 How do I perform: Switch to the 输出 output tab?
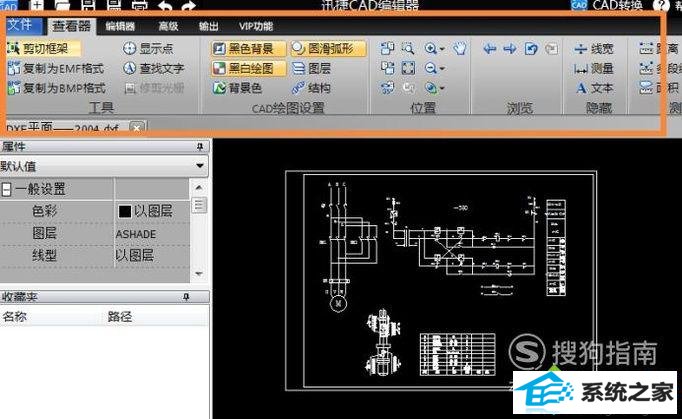[x=208, y=27]
